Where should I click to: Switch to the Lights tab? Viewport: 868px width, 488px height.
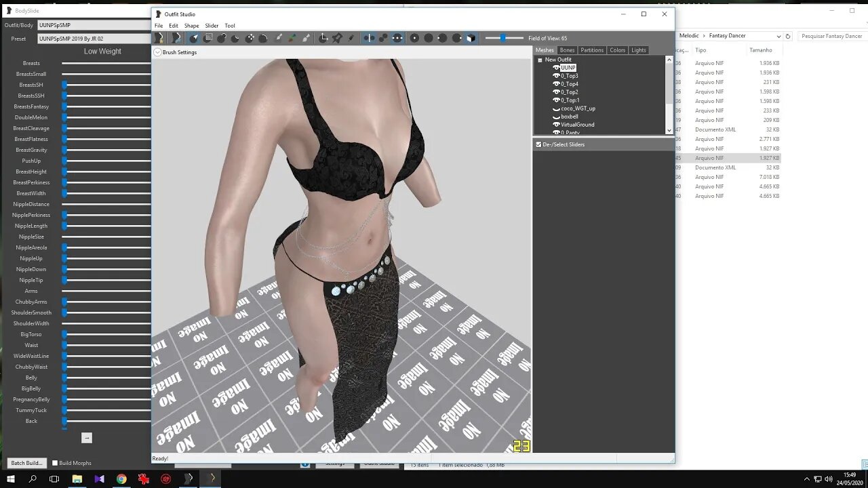click(639, 50)
